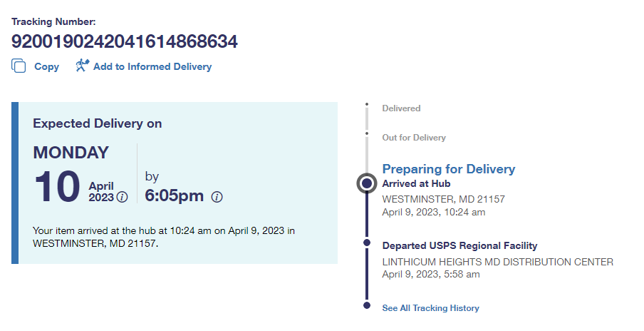Click the Informed Delivery mailbox icon

point(82,66)
